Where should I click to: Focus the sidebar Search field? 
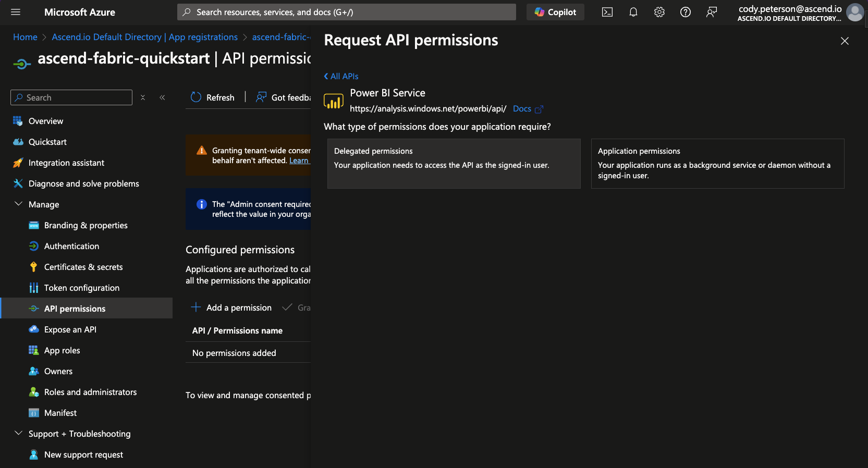click(71, 97)
